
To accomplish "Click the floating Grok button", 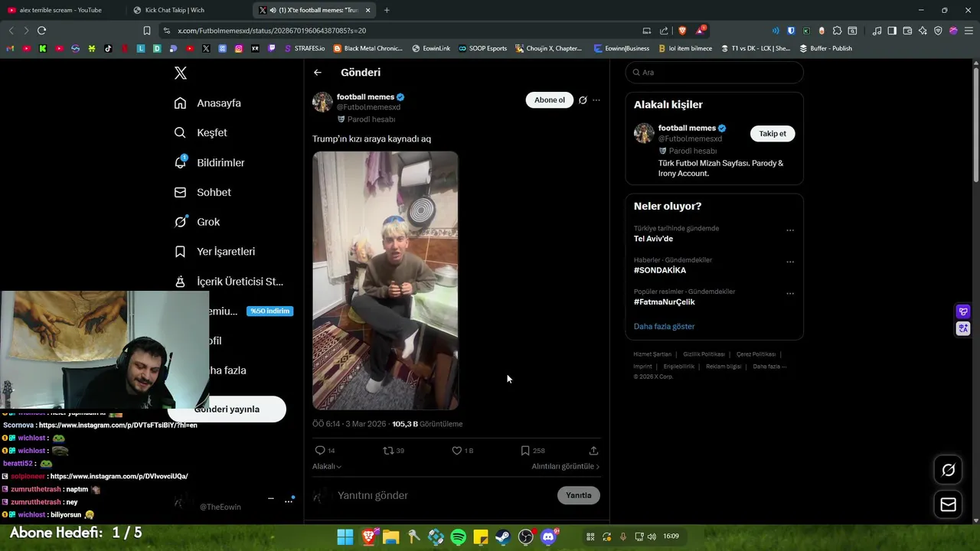I will 949,470.
